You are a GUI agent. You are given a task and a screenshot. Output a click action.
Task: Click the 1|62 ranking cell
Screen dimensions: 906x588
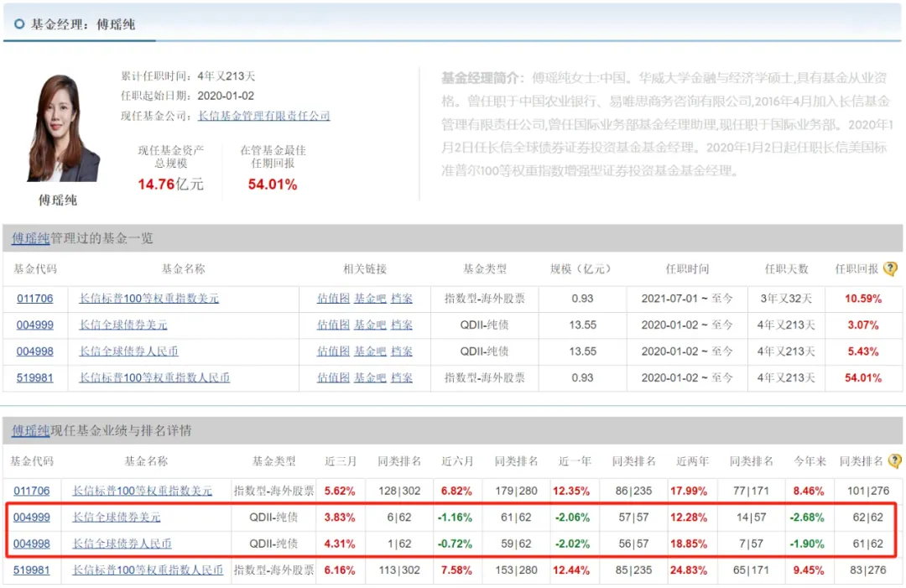point(399,544)
